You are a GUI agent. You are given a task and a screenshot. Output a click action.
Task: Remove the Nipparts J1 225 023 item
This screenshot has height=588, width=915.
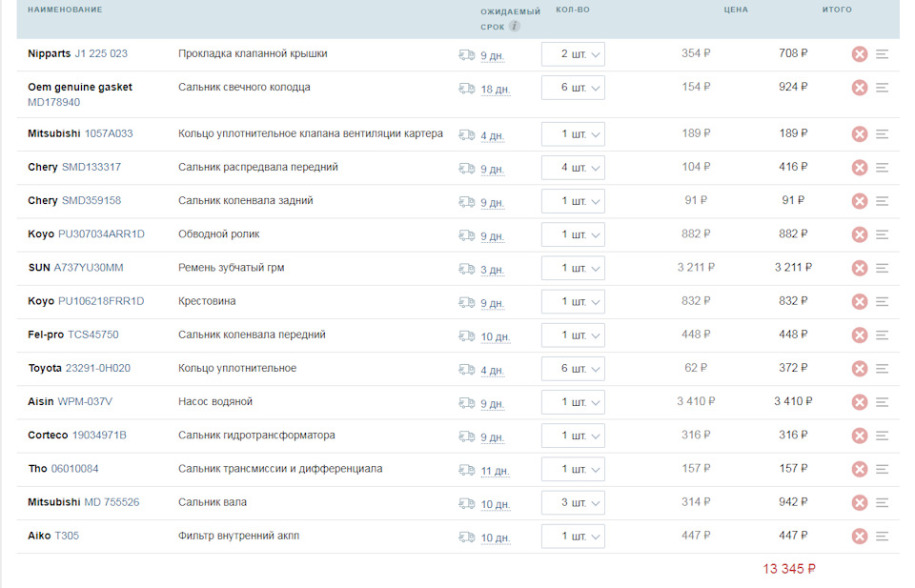pos(859,54)
